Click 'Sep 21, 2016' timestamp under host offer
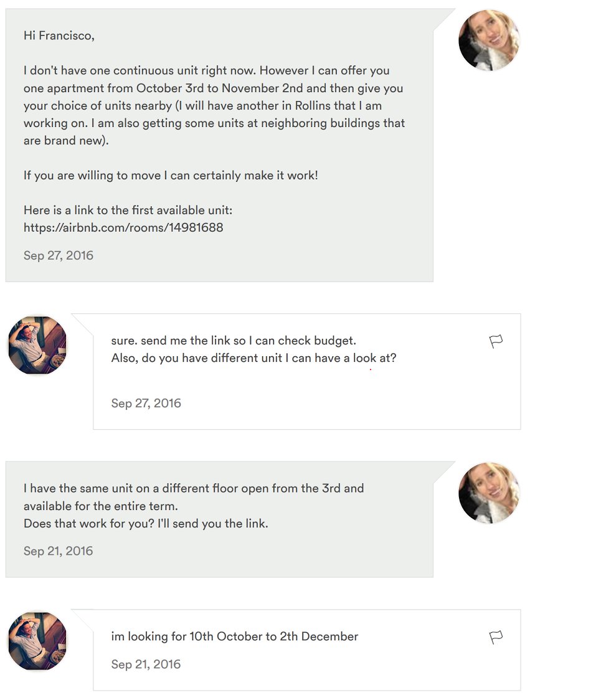This screenshot has height=700, width=606. coord(58,551)
